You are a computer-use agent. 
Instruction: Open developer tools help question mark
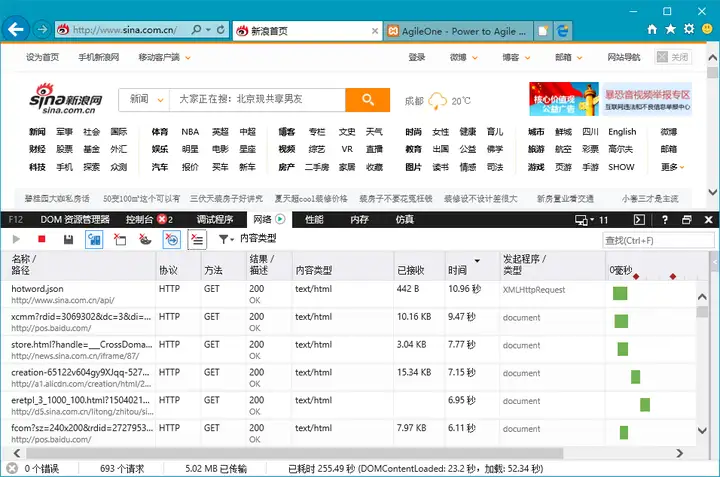[664, 220]
